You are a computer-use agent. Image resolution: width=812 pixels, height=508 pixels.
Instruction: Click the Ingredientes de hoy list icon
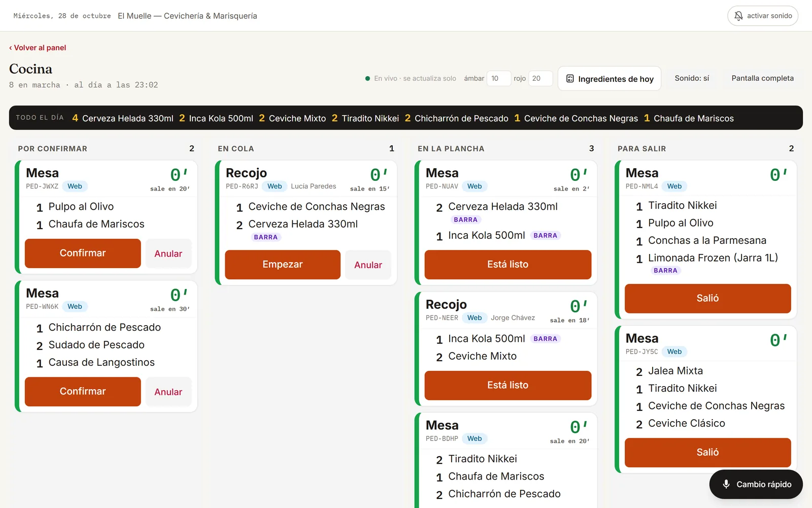[570, 79]
